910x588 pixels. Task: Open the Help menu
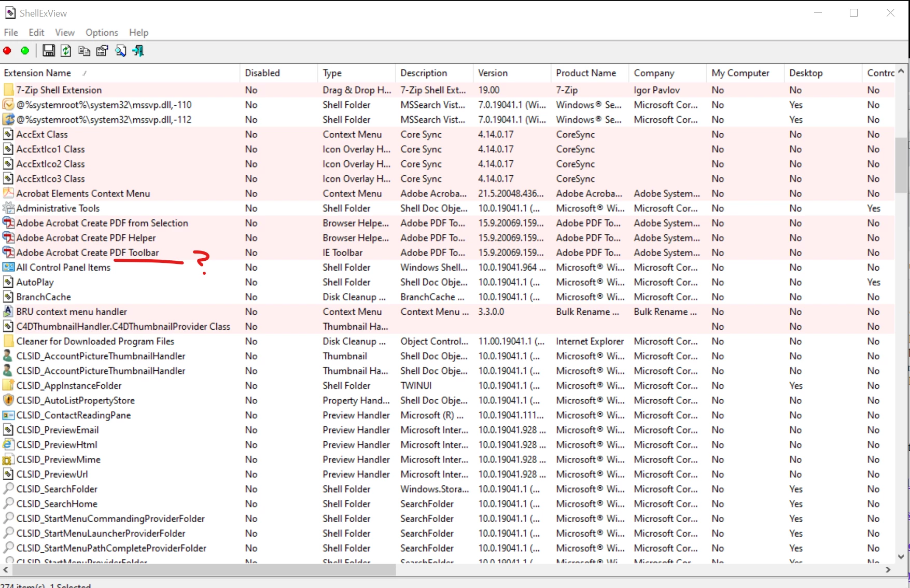[138, 32]
